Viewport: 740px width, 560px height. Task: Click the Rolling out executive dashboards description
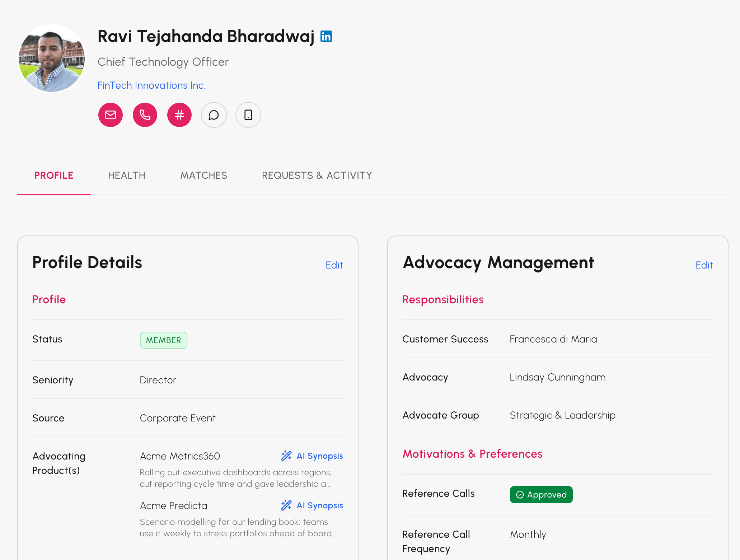[235, 478]
